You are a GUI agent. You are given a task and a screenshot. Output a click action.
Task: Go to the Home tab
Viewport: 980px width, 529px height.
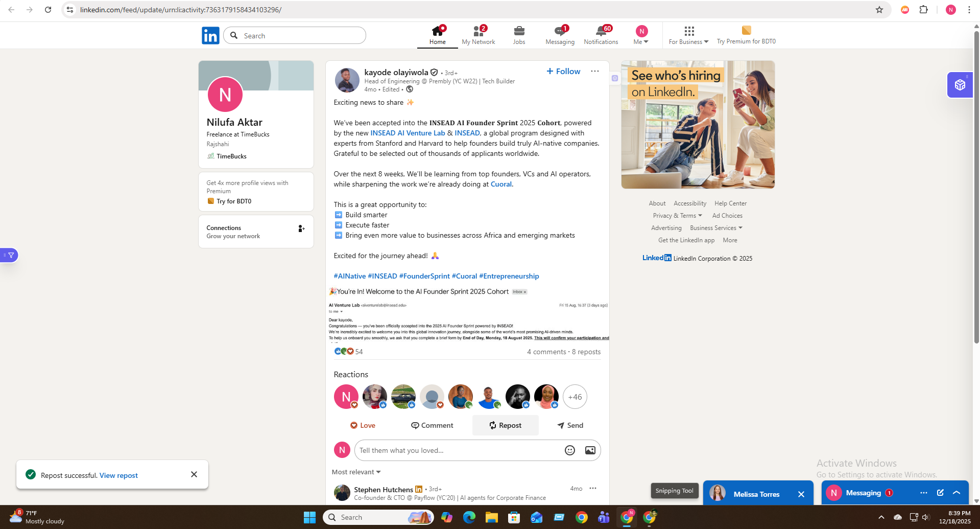pyautogui.click(x=438, y=35)
